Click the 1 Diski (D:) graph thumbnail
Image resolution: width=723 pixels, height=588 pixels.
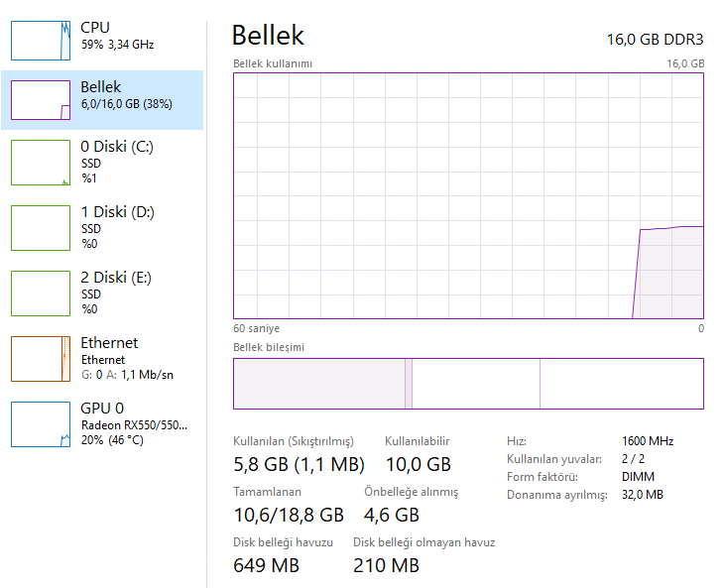pyautogui.click(x=41, y=228)
